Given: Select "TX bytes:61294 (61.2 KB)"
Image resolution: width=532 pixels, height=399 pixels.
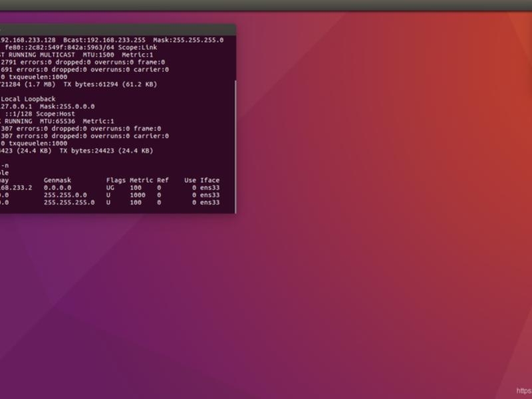Looking at the screenshot, I should 110,84.
